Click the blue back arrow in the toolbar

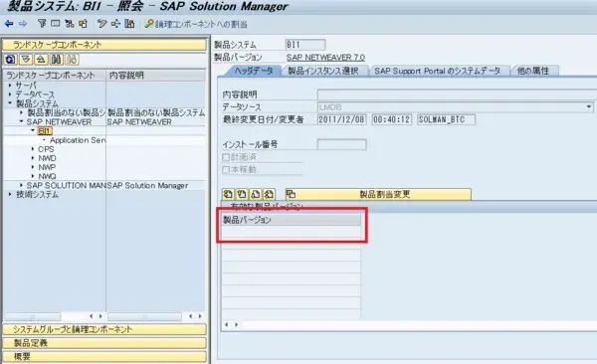pyautogui.click(x=9, y=24)
